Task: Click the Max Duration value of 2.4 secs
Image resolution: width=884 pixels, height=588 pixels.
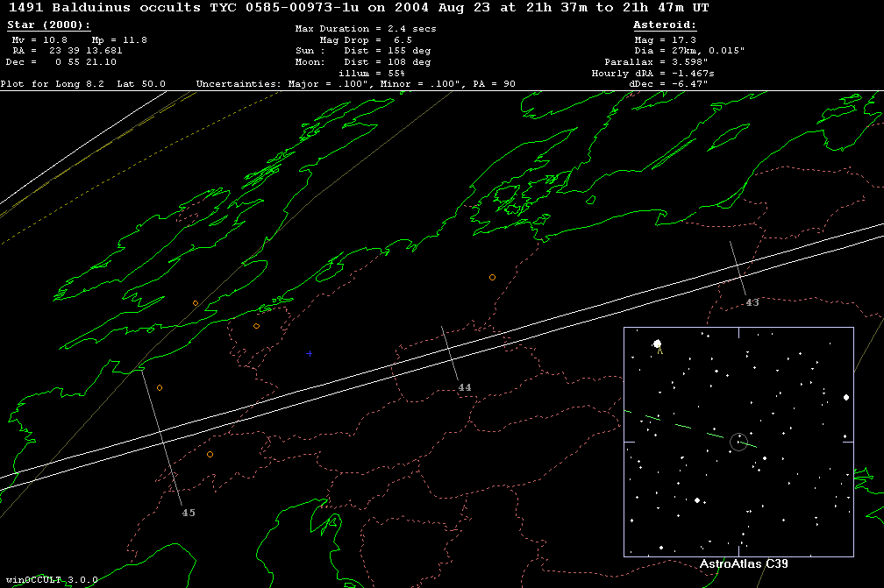Action: pyautogui.click(x=366, y=29)
